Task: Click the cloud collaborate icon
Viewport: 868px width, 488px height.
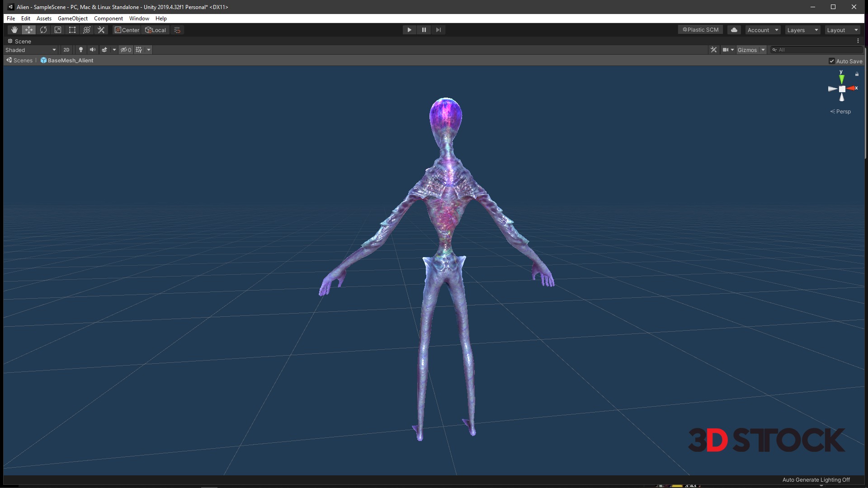Action: point(734,30)
